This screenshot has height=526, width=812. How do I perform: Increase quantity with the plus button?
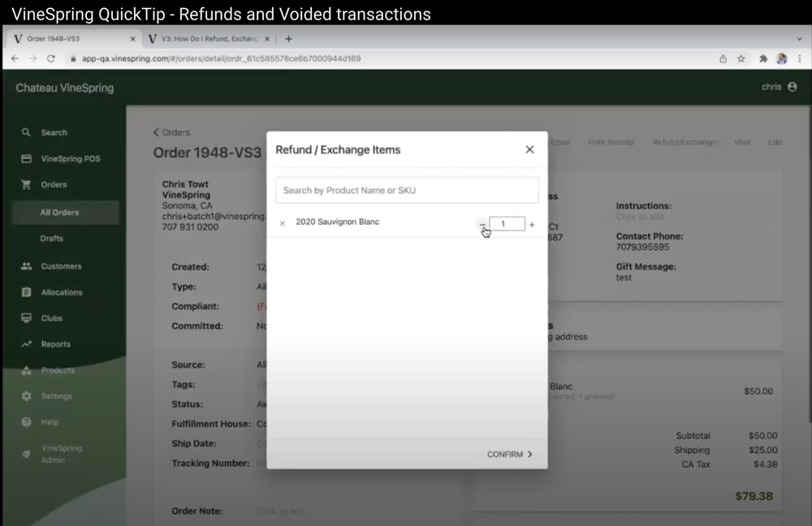(532, 224)
